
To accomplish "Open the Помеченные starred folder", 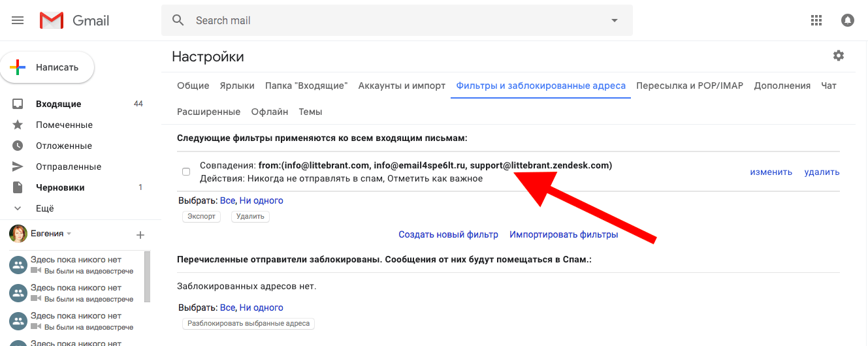I will click(x=64, y=125).
